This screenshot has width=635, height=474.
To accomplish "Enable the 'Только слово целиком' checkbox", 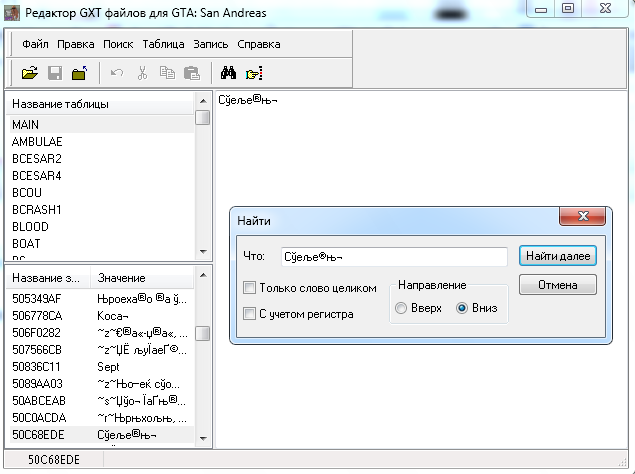I will point(250,288).
